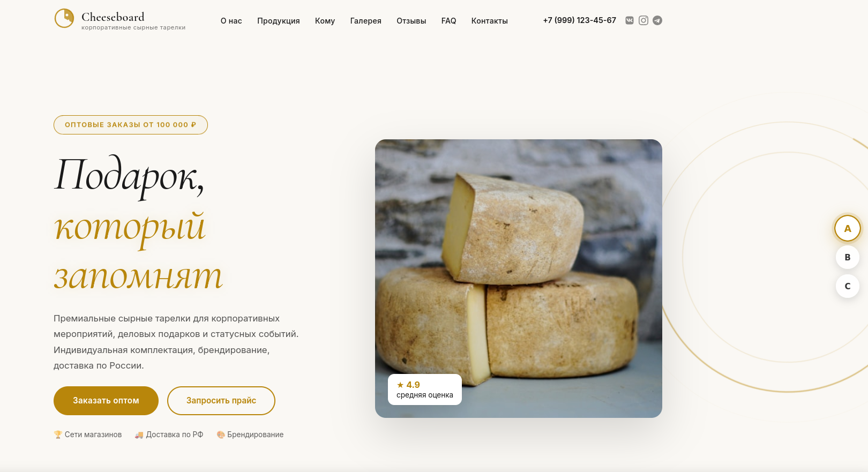Screen dimensions: 868x472
Task: Click Запросить прайс button
Action: coord(221,401)
